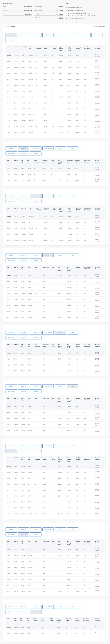Choose the Japanese Yen tab in the topmost tab row
110x644 pixels.
point(85,35)
